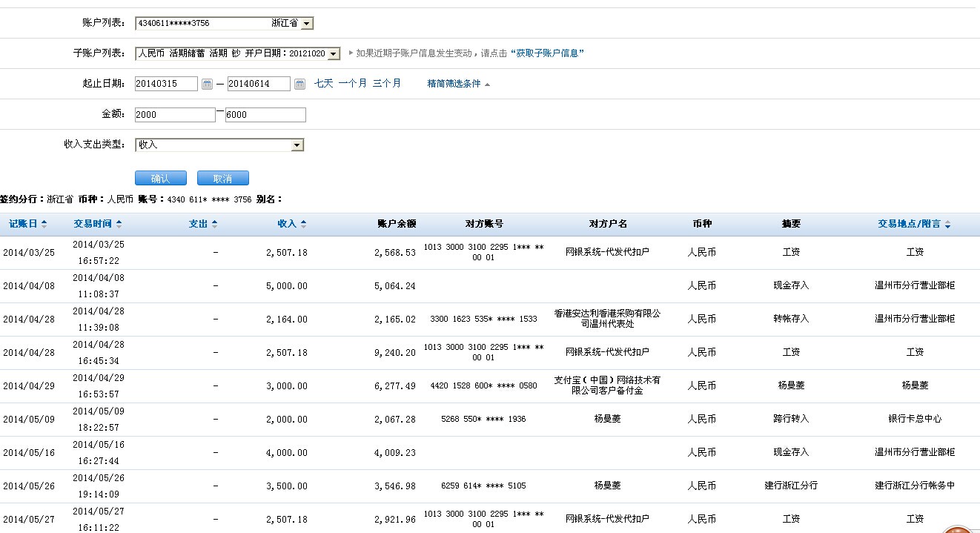980x533 pixels.
Task: Open the end date calendar picker
Action: tap(299, 85)
